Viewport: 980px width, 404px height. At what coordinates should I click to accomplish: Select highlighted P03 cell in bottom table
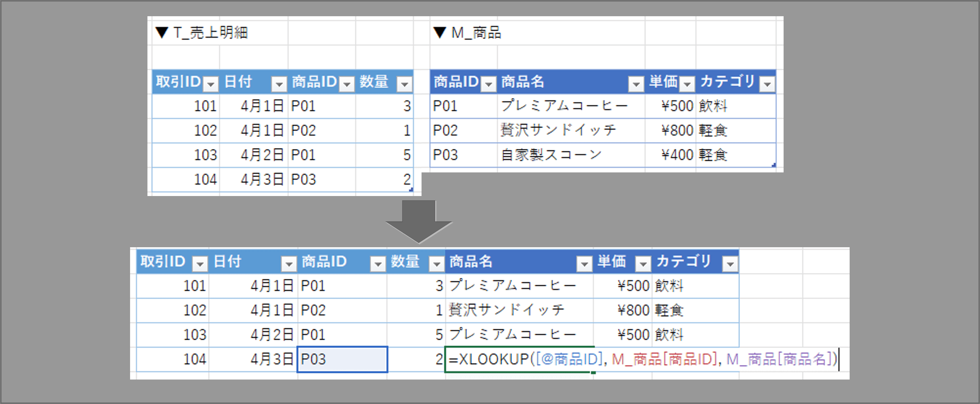(x=342, y=359)
